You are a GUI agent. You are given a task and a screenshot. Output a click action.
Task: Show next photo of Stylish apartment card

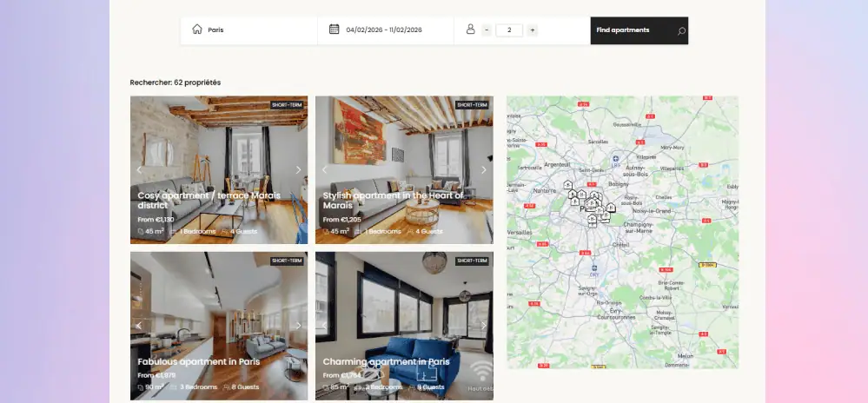pyautogui.click(x=484, y=170)
